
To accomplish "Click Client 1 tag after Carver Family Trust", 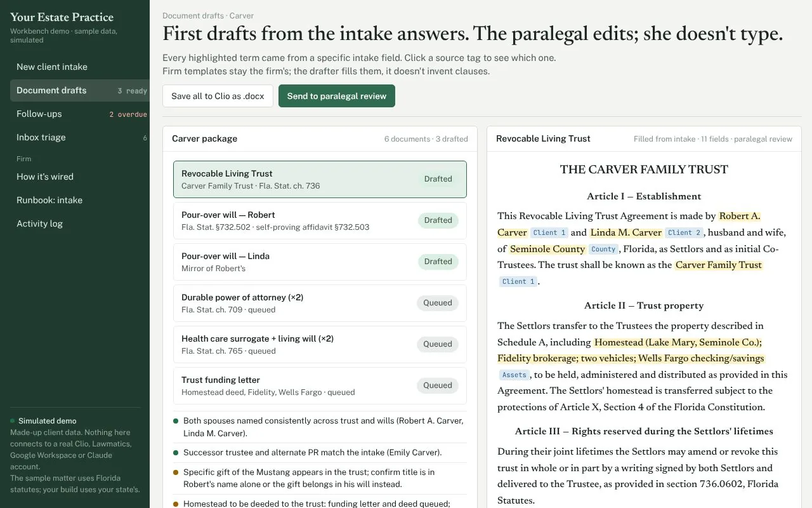I will click(x=518, y=282).
